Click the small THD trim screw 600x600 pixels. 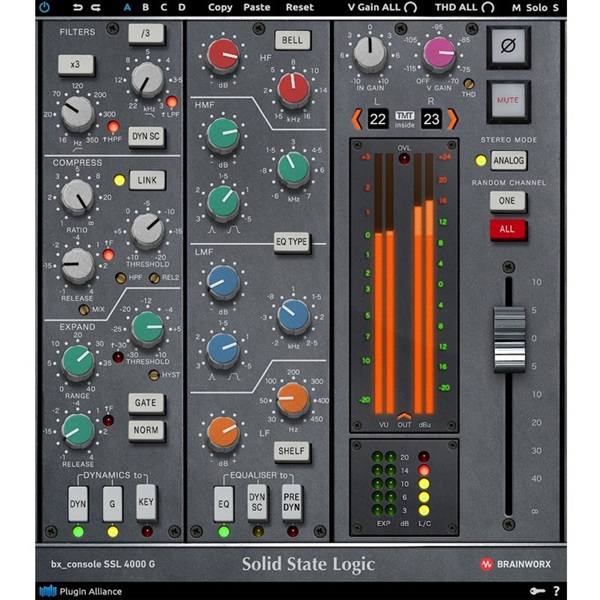coord(469,83)
